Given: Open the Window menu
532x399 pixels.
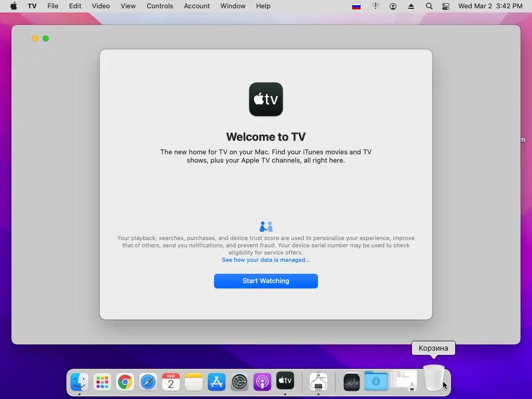Looking at the screenshot, I should 233,6.
